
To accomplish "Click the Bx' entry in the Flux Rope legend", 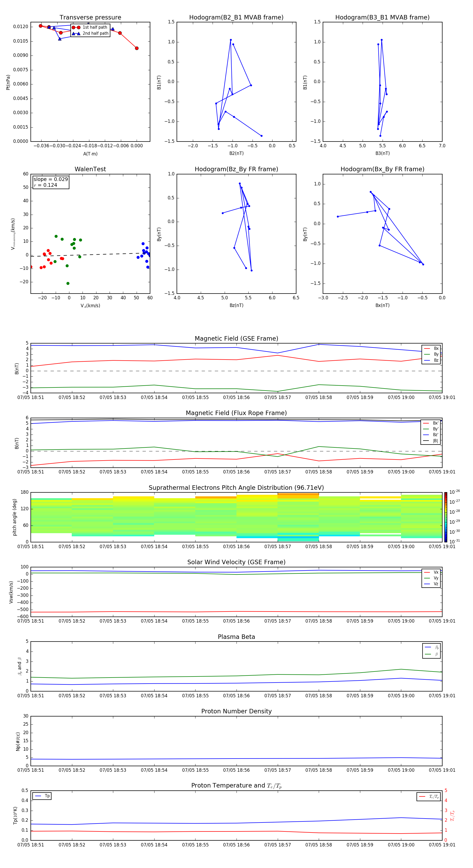I will 431,423.
